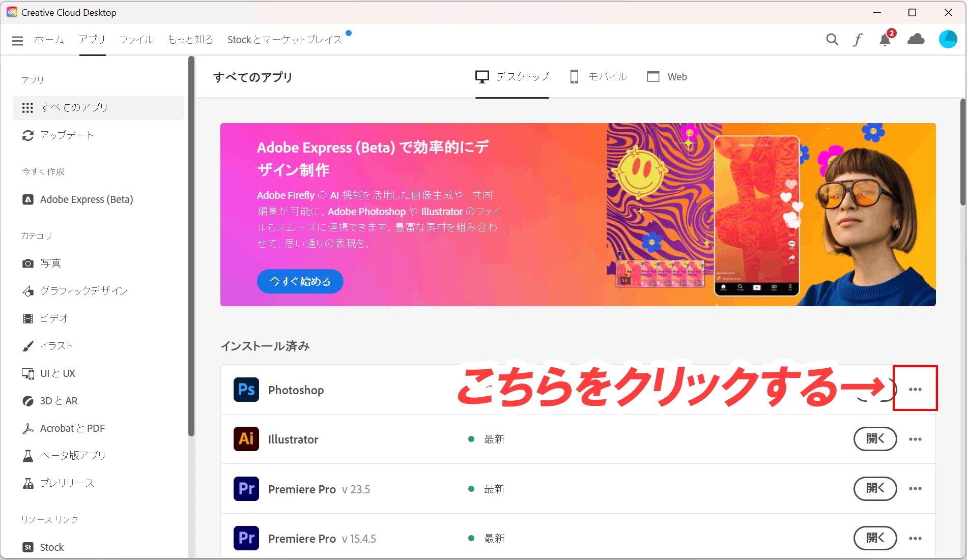967x560 pixels.
Task: Switch to the デスクトップ tab
Action: pos(512,77)
